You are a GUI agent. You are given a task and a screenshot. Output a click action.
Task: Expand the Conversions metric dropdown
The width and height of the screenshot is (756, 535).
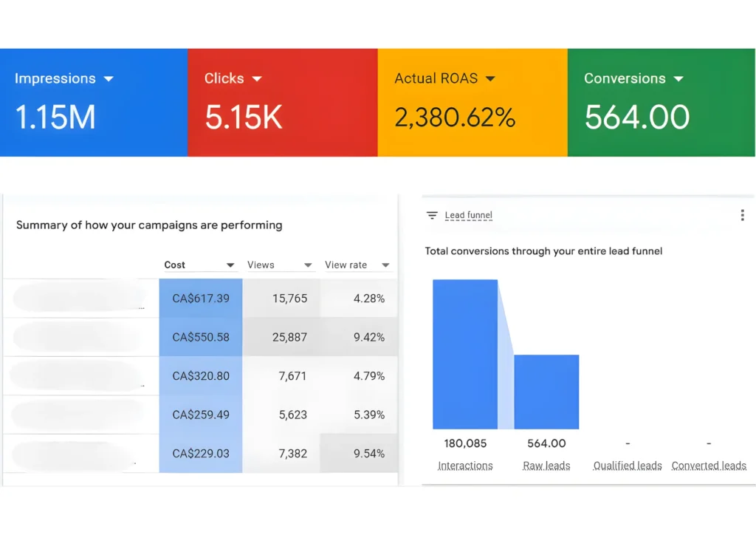(x=678, y=79)
